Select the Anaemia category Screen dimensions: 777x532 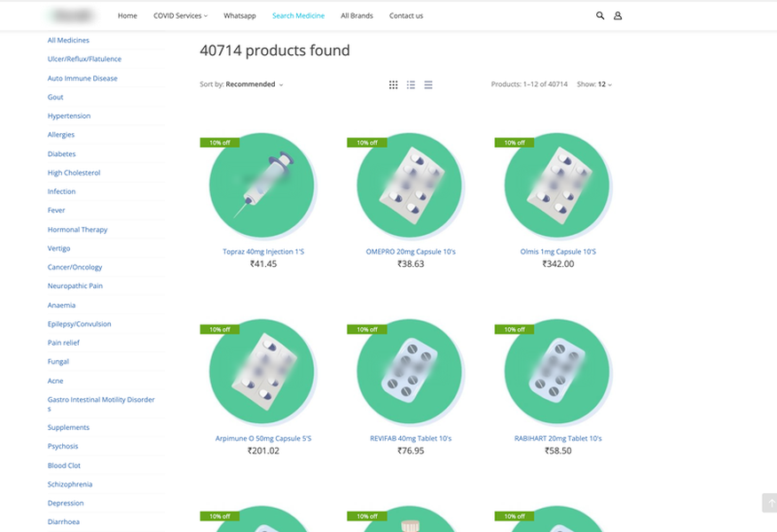point(61,306)
